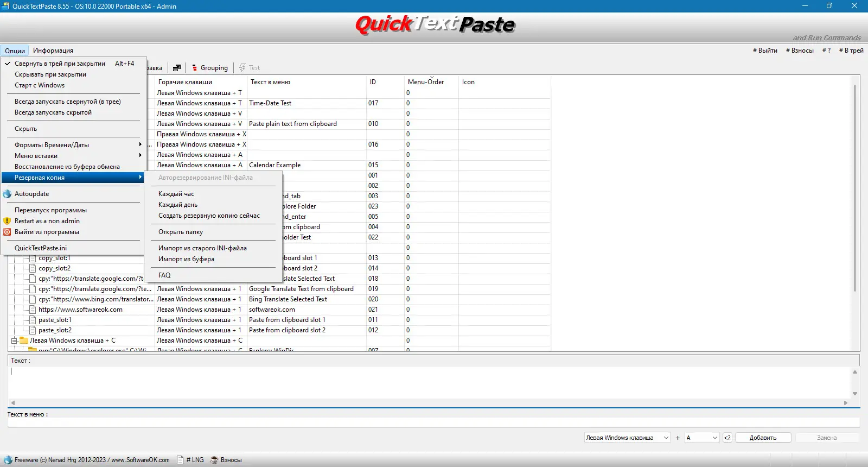Click the Горячие клавиши column header
This screenshot has width=868, height=467.
click(201, 82)
